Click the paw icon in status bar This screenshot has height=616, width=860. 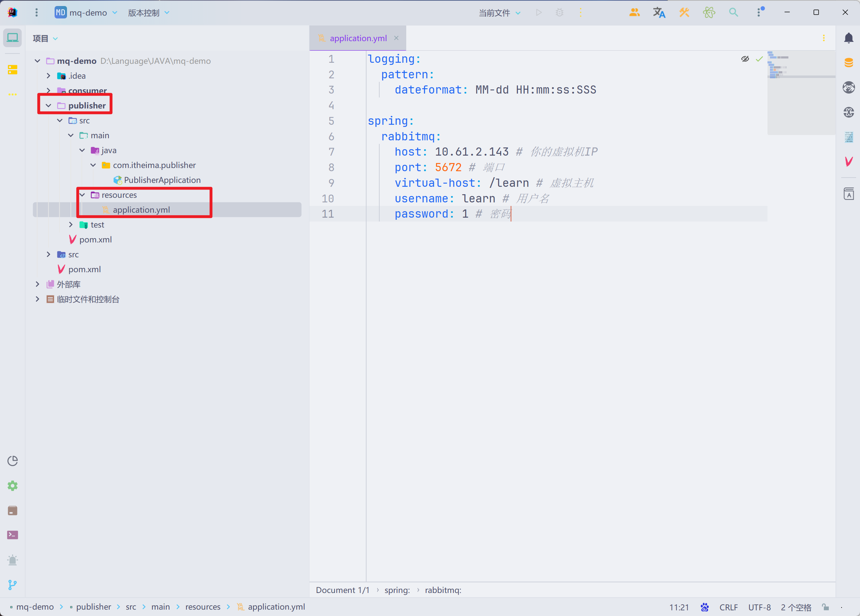click(704, 607)
